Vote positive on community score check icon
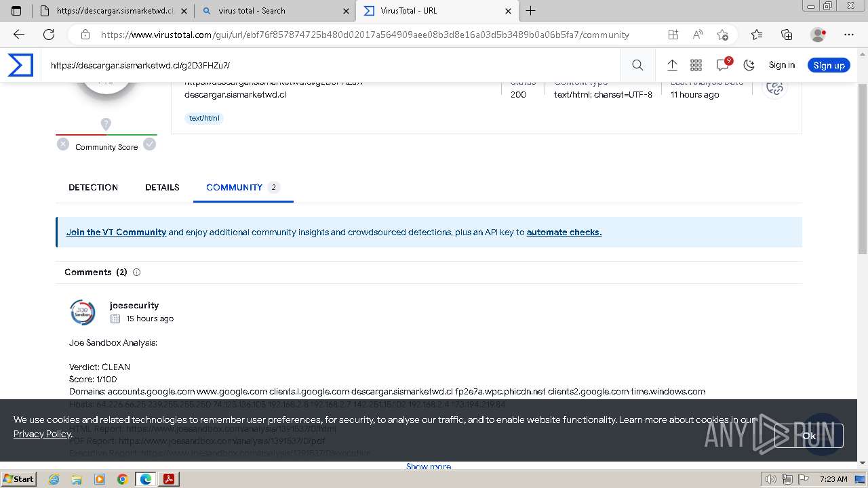 [150, 144]
